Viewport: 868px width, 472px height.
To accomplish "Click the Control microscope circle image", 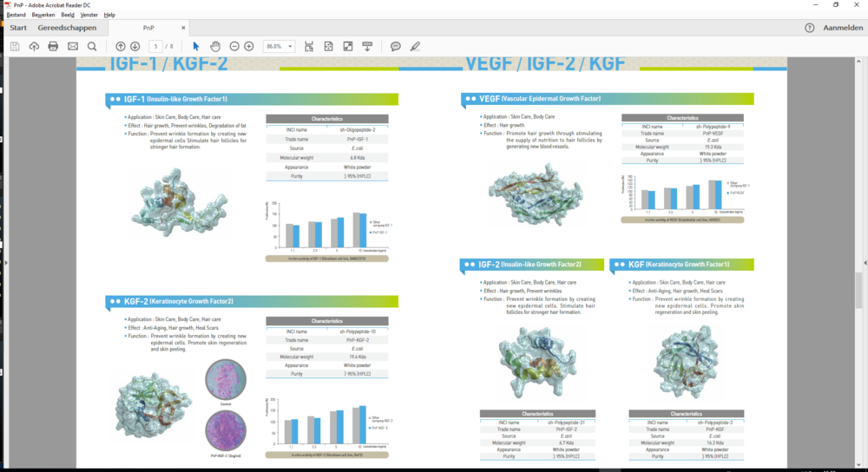I will coord(226,379).
